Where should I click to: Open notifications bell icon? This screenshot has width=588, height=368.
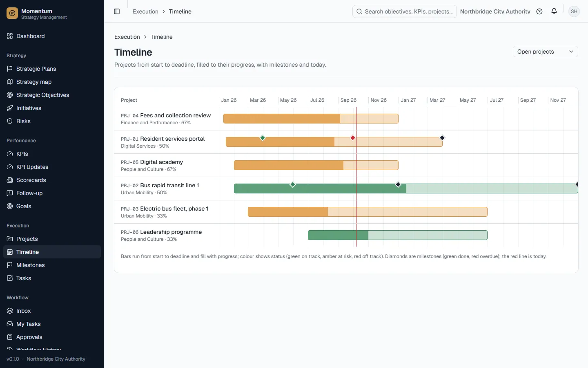tap(554, 11)
